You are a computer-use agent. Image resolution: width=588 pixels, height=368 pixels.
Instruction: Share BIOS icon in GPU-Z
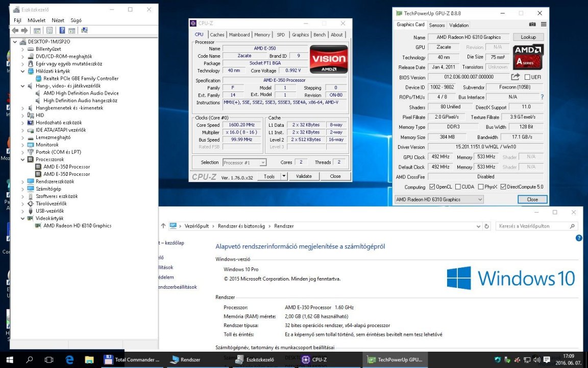click(x=515, y=77)
